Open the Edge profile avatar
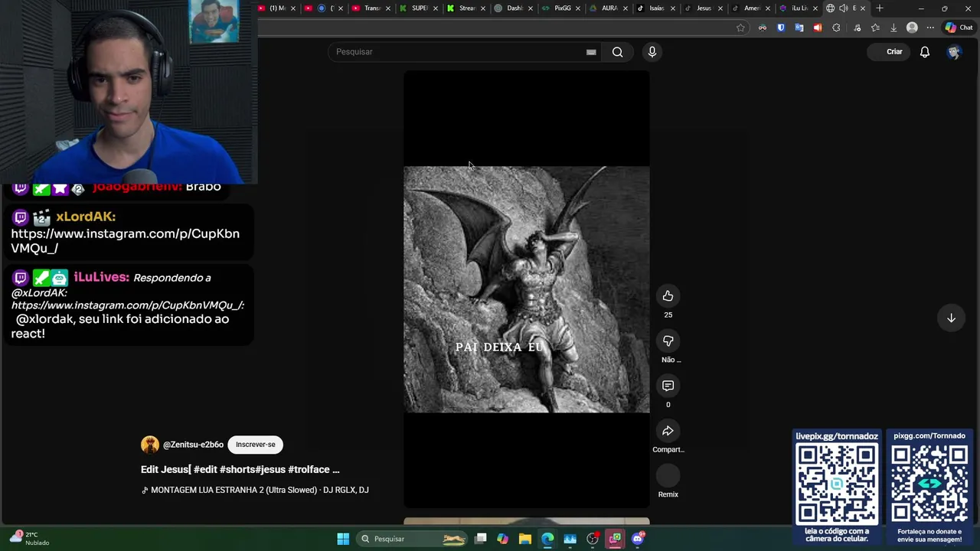Viewport: 980px width, 551px height. click(912, 28)
